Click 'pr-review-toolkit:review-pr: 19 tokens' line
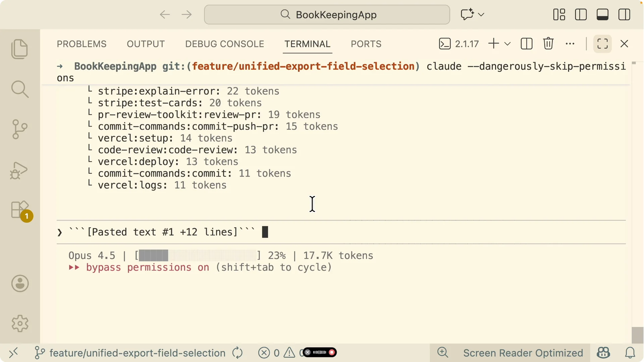644x362 pixels. pyautogui.click(x=209, y=115)
